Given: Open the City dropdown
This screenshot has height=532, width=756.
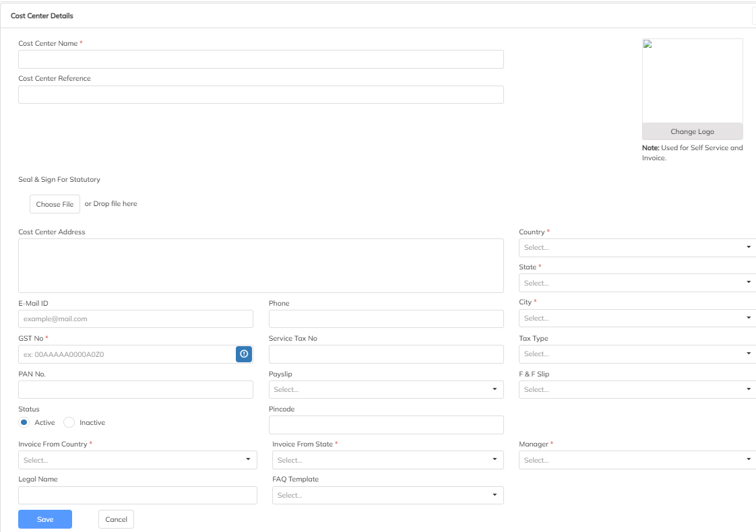Looking at the screenshot, I should (x=637, y=318).
